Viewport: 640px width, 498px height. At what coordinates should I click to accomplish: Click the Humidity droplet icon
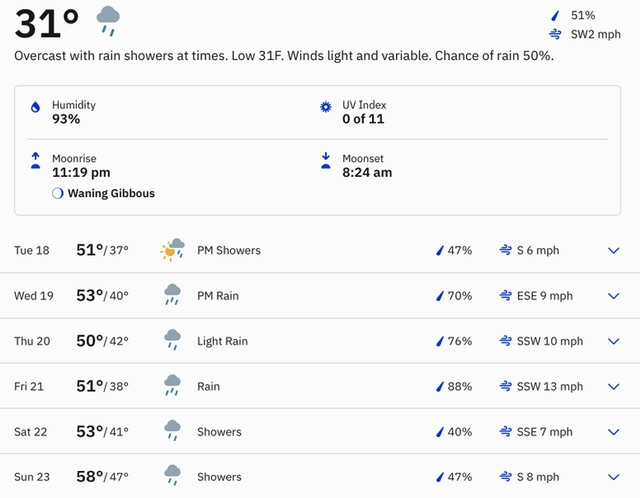36,107
